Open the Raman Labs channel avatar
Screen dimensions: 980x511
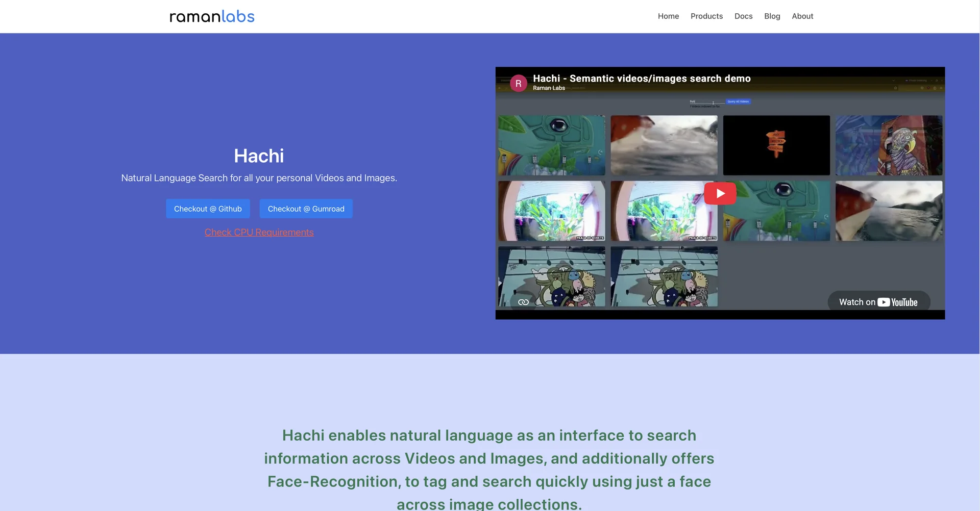(518, 83)
